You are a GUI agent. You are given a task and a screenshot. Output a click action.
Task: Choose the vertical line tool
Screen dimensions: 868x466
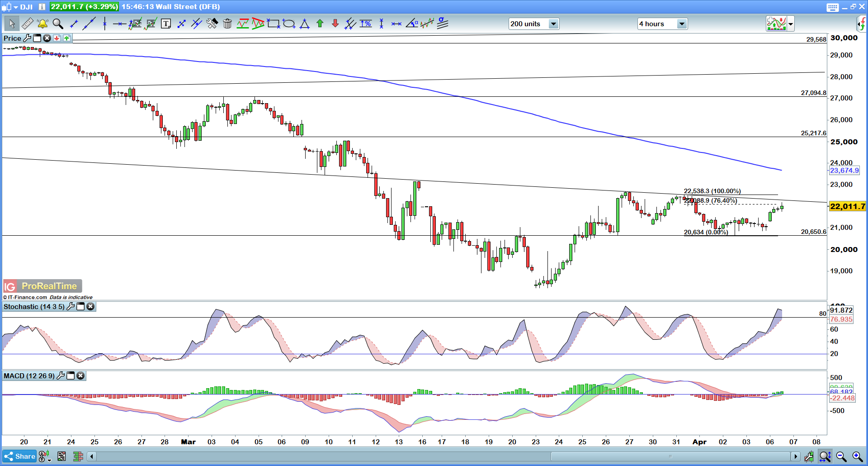point(104,24)
